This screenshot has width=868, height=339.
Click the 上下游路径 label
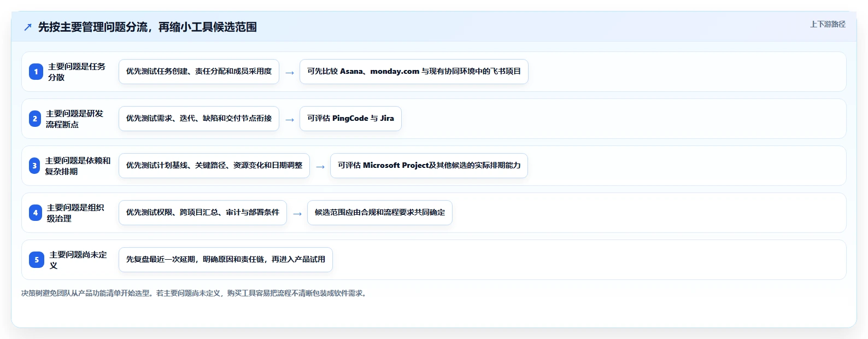[828, 24]
